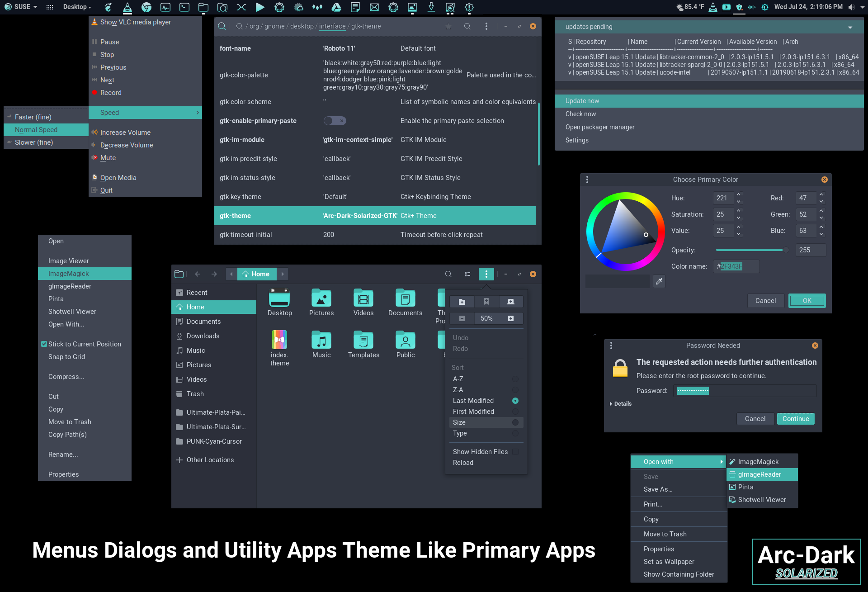Click Continue in the password dialog
The width and height of the screenshot is (868, 592).
796,419
